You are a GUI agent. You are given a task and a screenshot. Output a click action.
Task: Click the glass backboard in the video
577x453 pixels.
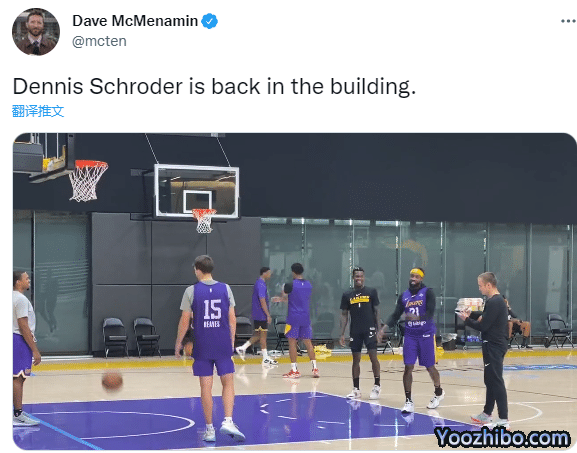[x=197, y=191]
